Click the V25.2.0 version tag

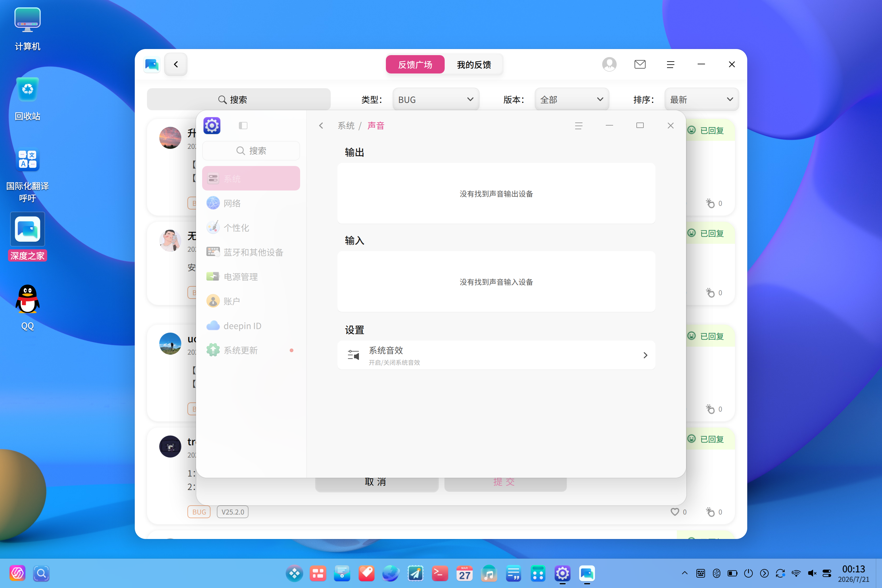coord(232,511)
